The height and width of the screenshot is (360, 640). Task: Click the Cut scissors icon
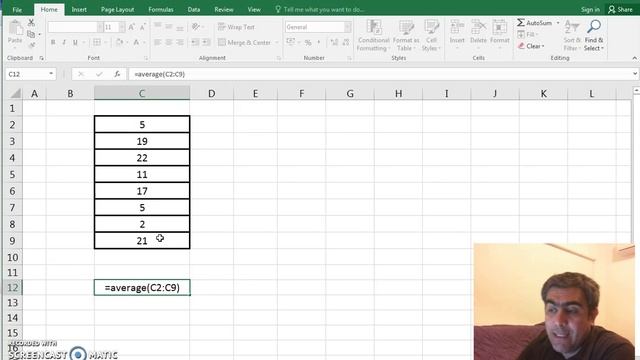[x=31, y=23]
